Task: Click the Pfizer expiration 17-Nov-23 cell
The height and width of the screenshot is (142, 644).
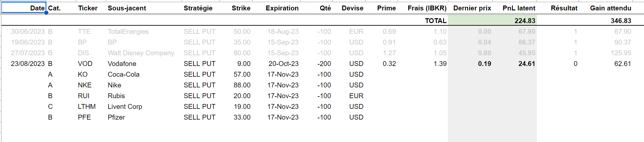Action: pos(283,117)
